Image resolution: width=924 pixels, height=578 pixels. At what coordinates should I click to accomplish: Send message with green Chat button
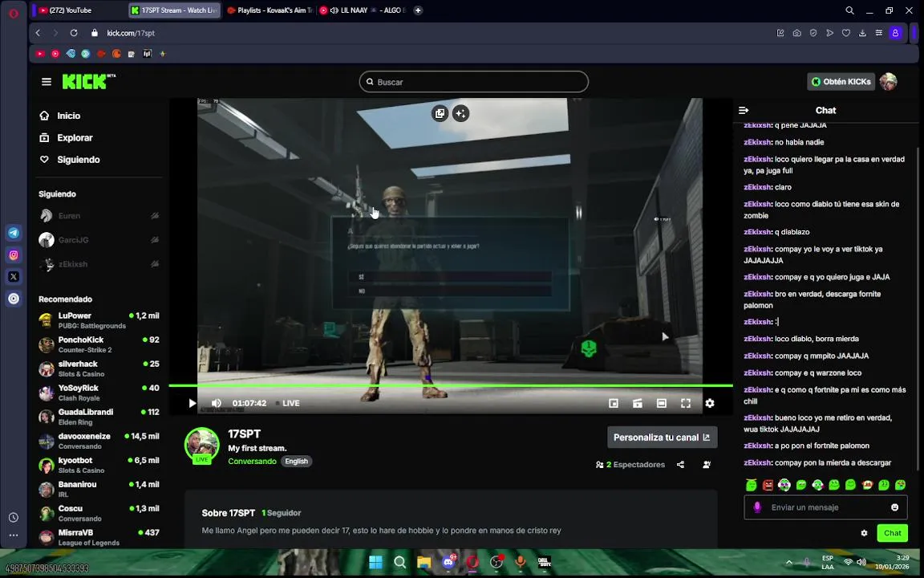pyautogui.click(x=892, y=533)
